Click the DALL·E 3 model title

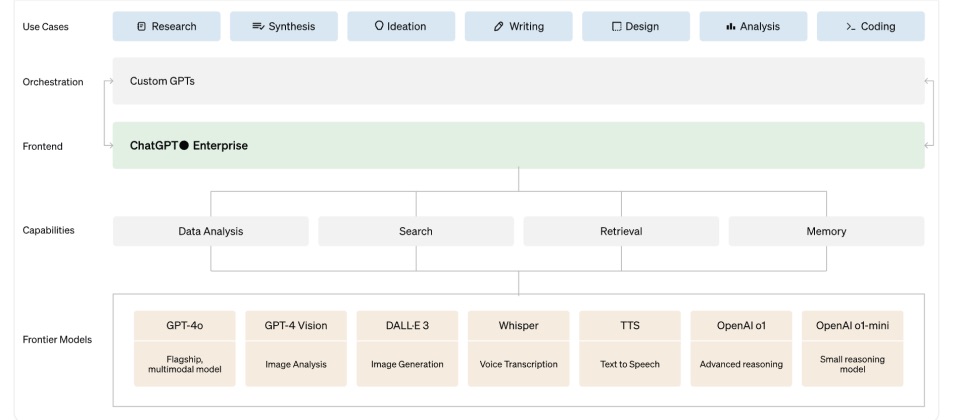(x=407, y=326)
